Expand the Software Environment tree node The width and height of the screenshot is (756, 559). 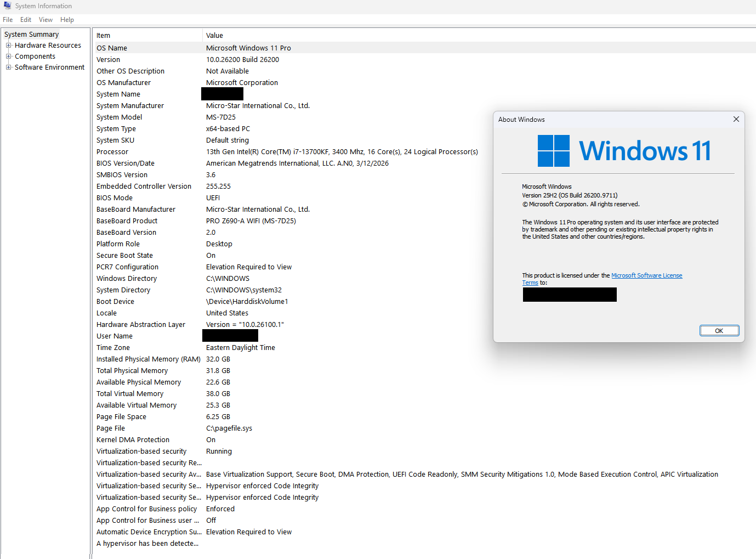coord(9,67)
